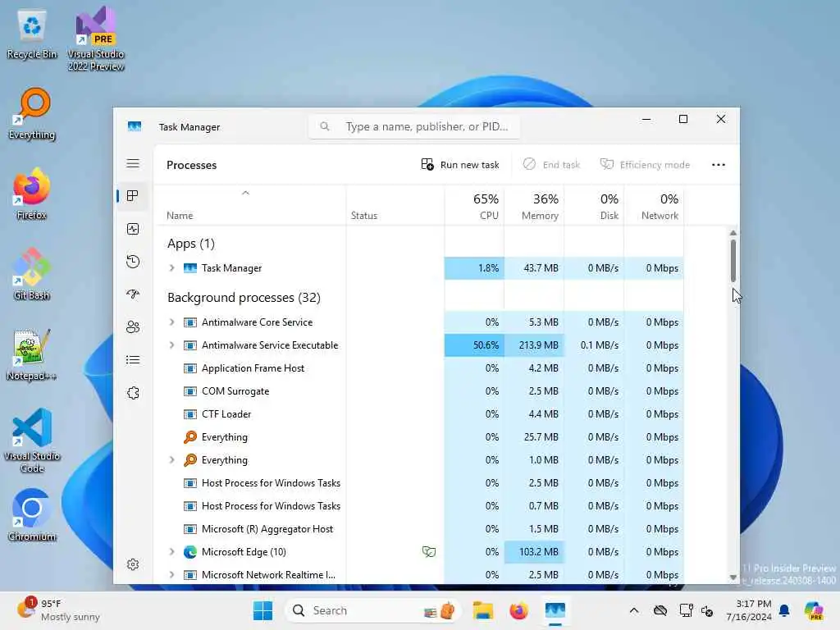Expand the Microsoft Edge (10) process group

171,551
